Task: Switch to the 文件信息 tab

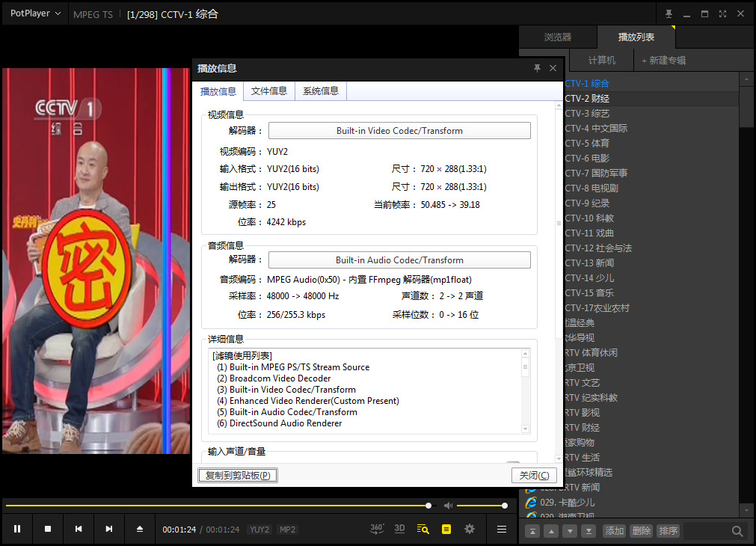Action: click(x=269, y=91)
